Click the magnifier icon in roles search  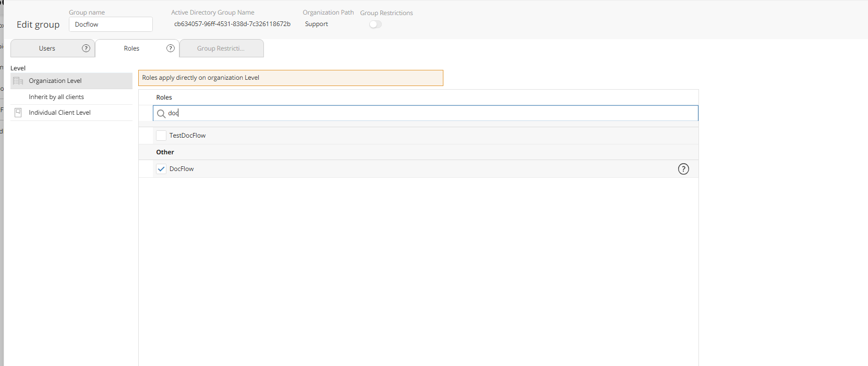pos(161,114)
